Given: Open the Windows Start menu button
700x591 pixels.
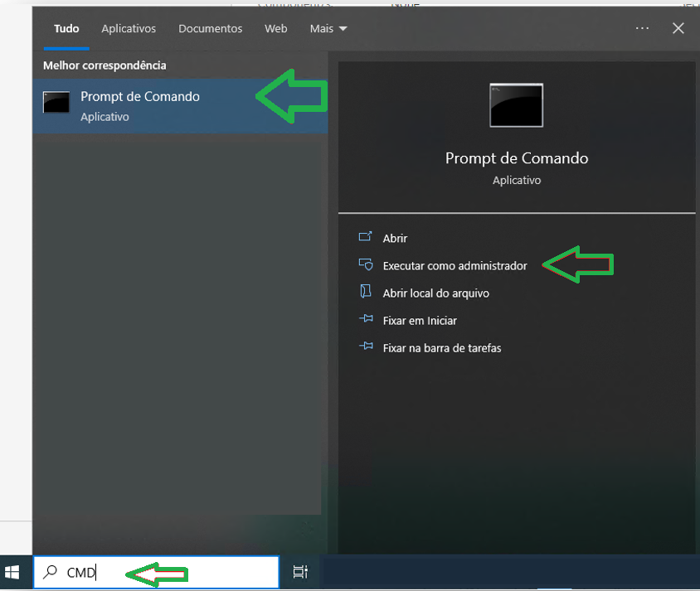Looking at the screenshot, I should tap(12, 572).
